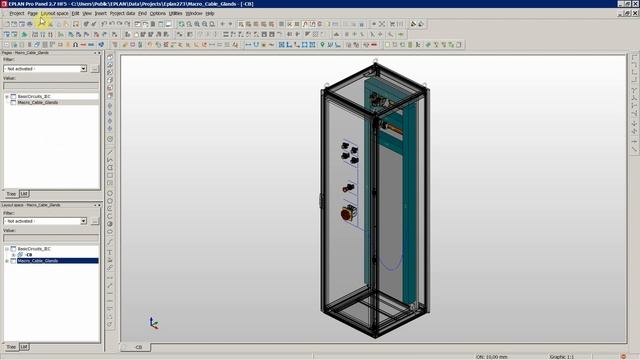Click the horseshoe-shaped symbol toolbar icon
The width and height of the screenshot is (640, 360).
75,44
